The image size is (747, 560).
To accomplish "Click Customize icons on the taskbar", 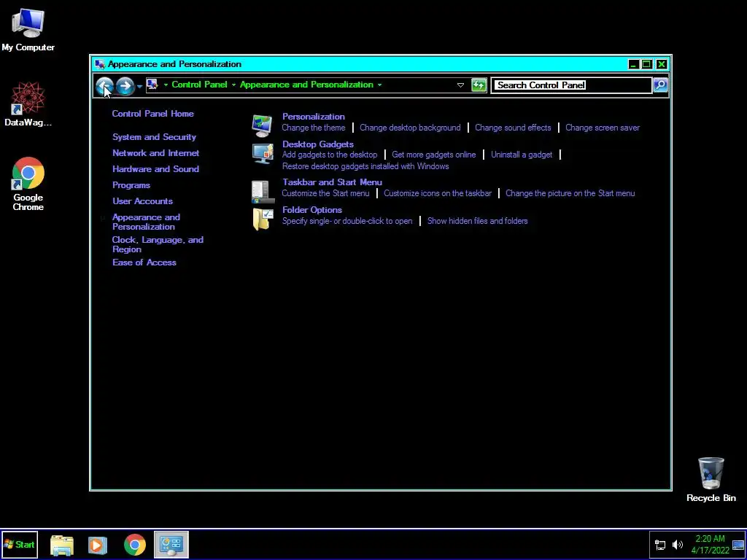I will click(438, 193).
